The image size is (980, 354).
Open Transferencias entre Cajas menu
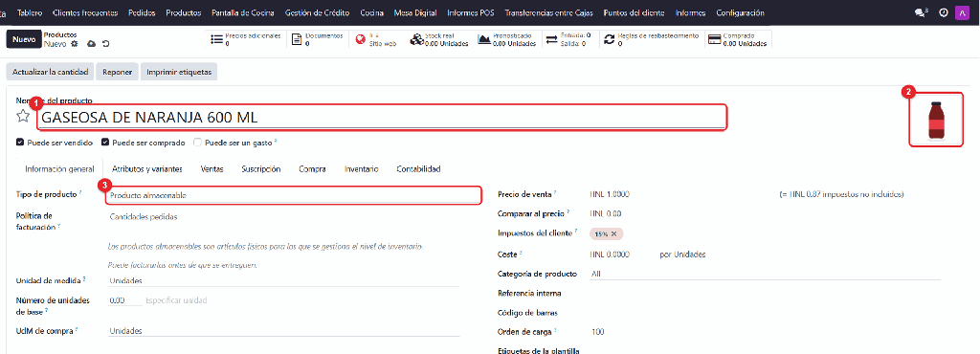pos(549,12)
